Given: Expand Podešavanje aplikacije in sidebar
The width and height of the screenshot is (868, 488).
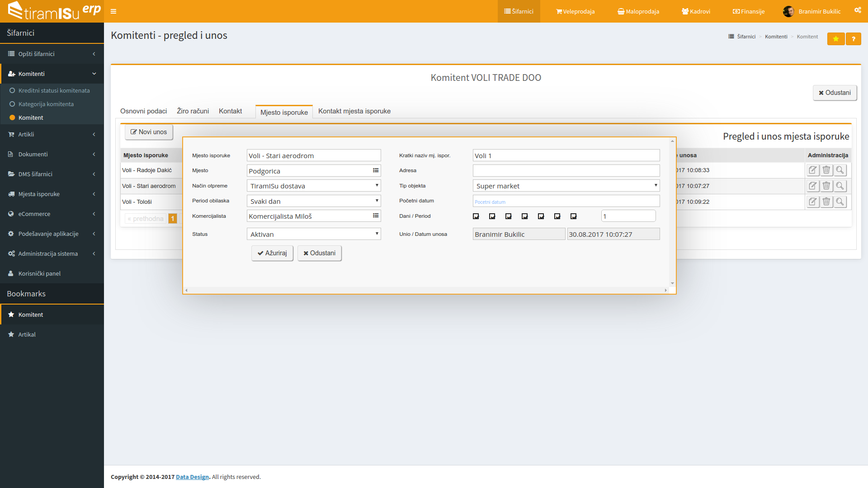Looking at the screenshot, I should coord(52,234).
